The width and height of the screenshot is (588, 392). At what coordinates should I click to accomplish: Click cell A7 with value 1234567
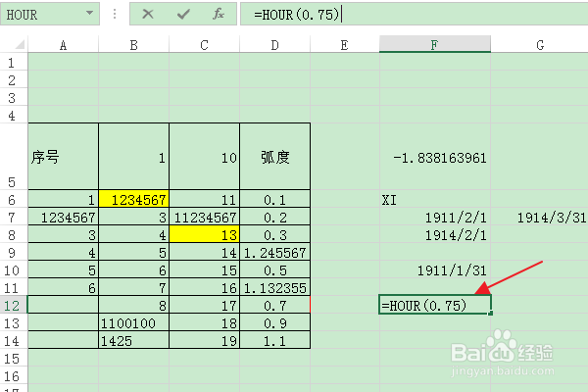tap(63, 217)
